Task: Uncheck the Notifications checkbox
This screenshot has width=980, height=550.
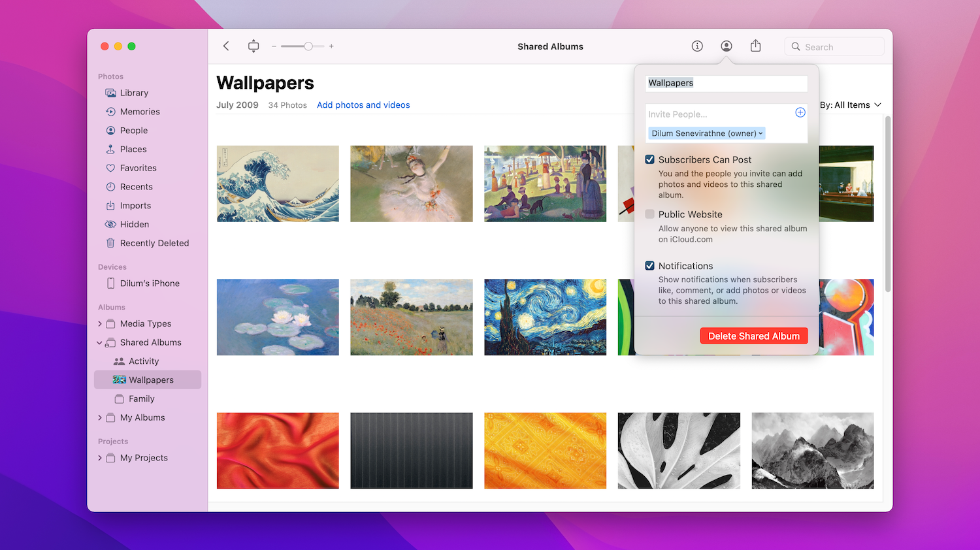Action: (650, 265)
